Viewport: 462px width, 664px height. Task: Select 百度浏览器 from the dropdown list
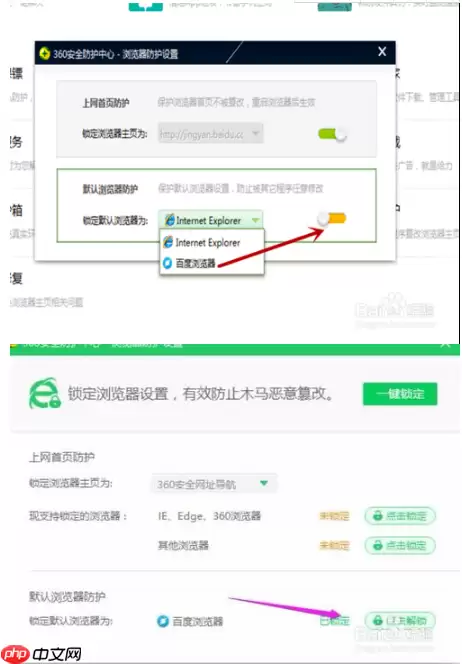click(211, 263)
